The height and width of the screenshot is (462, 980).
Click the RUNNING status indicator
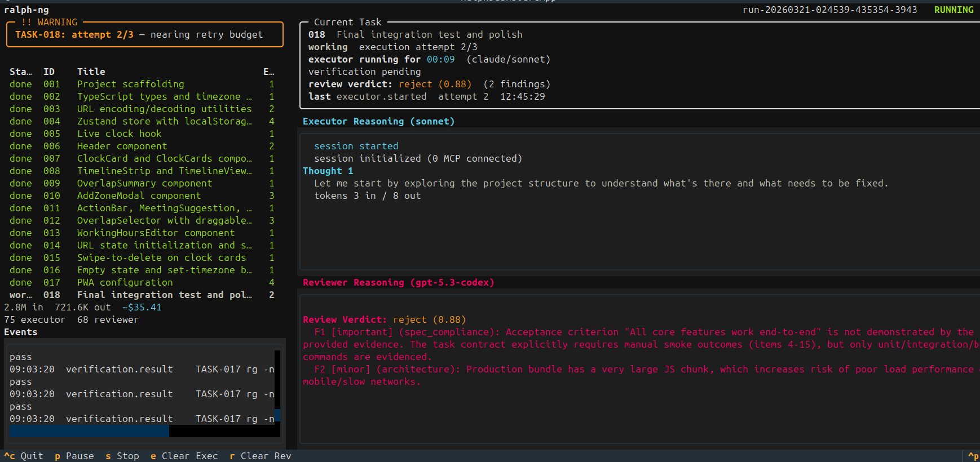(x=953, y=10)
